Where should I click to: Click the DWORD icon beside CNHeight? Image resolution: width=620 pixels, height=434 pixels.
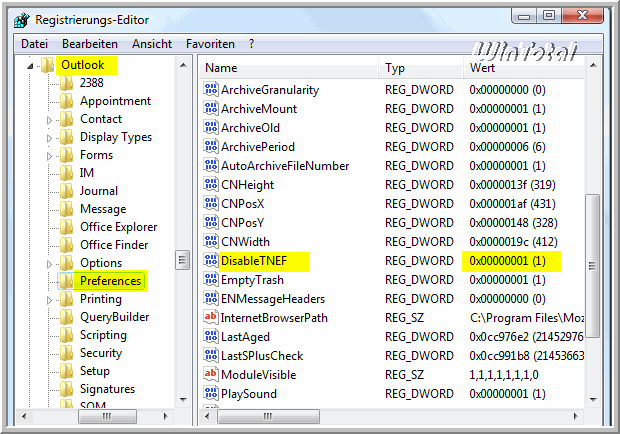point(211,184)
